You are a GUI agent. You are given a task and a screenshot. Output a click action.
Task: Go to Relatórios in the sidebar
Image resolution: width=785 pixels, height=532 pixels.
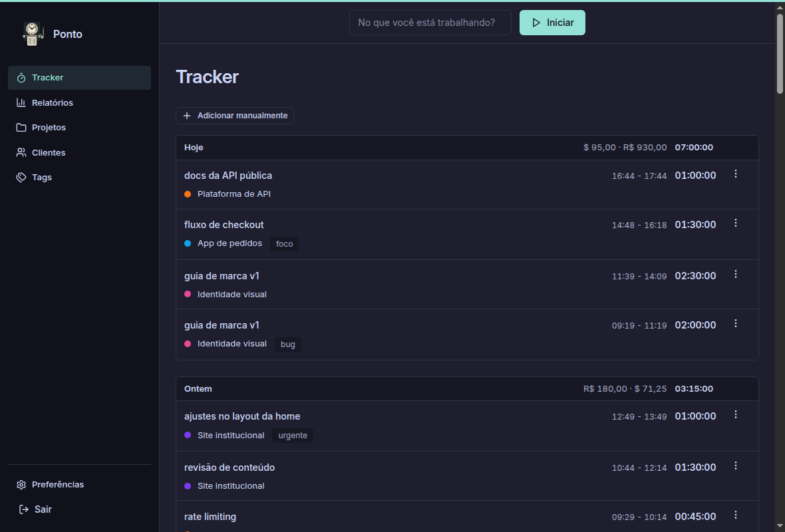point(79,102)
